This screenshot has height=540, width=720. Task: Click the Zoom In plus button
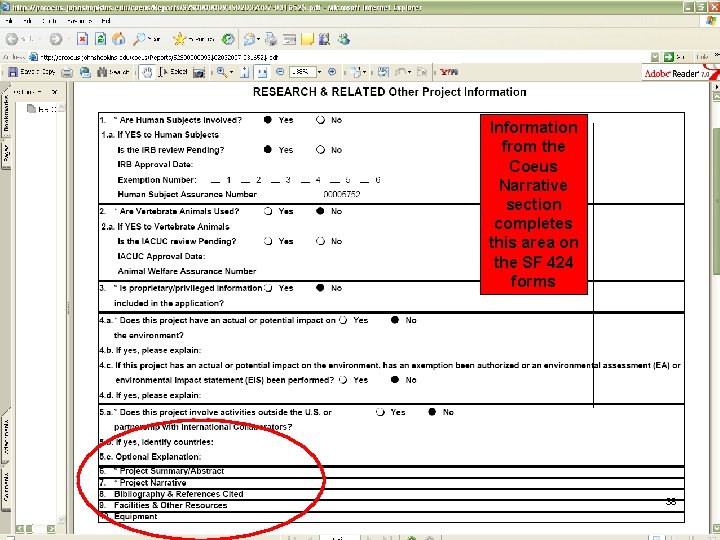[332, 72]
